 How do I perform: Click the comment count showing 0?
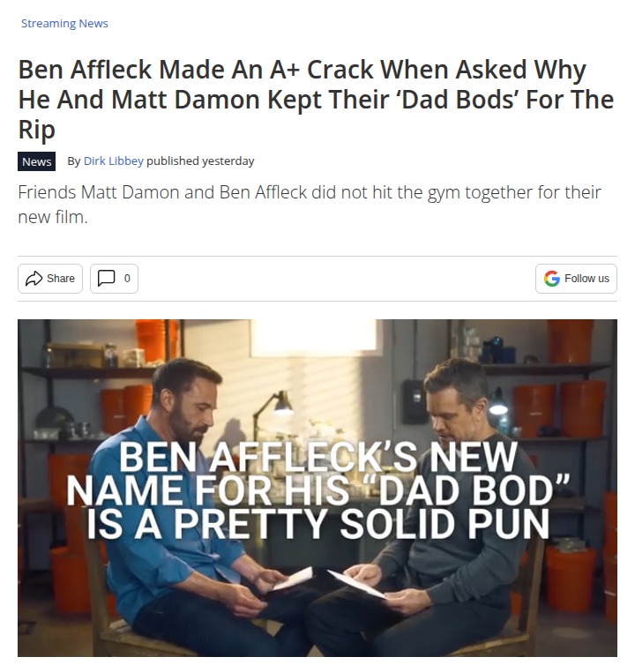[127, 279]
